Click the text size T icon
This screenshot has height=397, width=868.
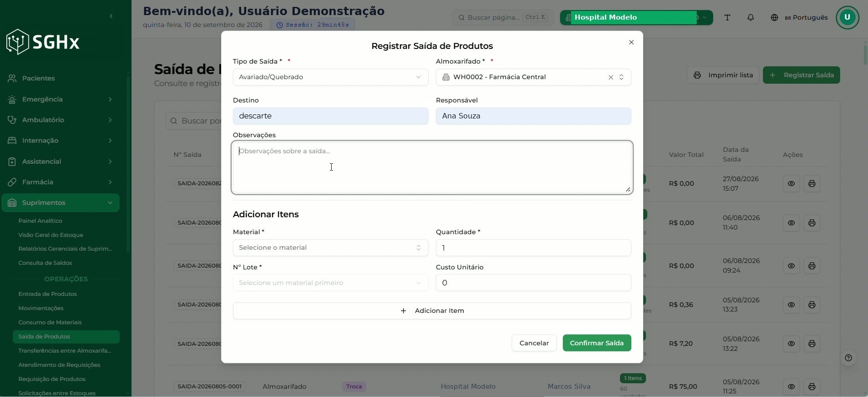[727, 17]
